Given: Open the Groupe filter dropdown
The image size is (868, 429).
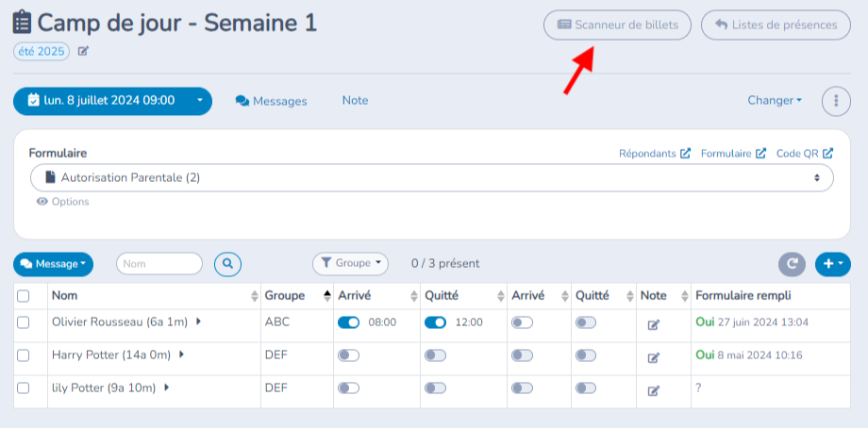Looking at the screenshot, I should tap(350, 263).
